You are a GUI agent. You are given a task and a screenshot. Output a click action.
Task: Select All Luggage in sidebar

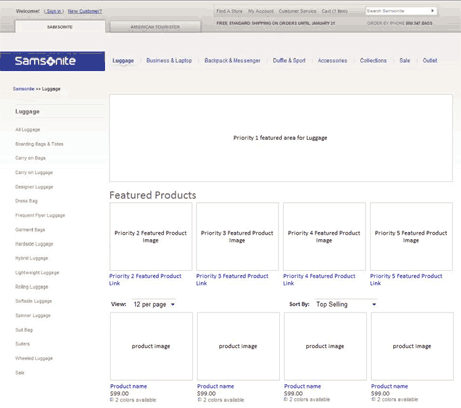pyautogui.click(x=28, y=130)
